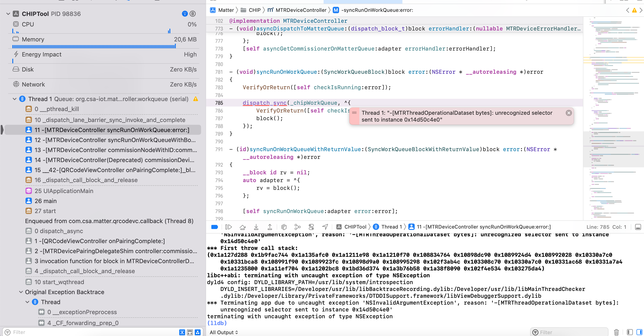Hide the debug area toggle icon
Viewport: 644px width, 336px height.
pyautogui.click(x=638, y=227)
